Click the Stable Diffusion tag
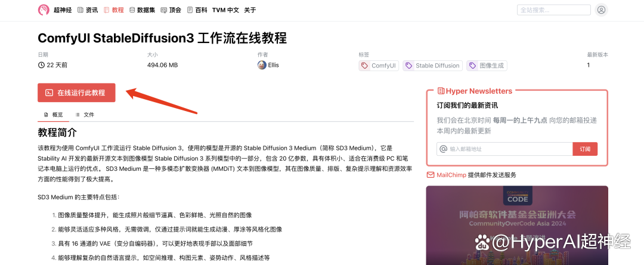 click(x=433, y=65)
